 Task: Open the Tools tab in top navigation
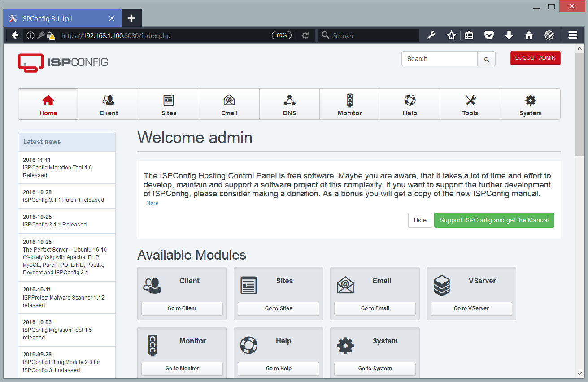pos(470,104)
